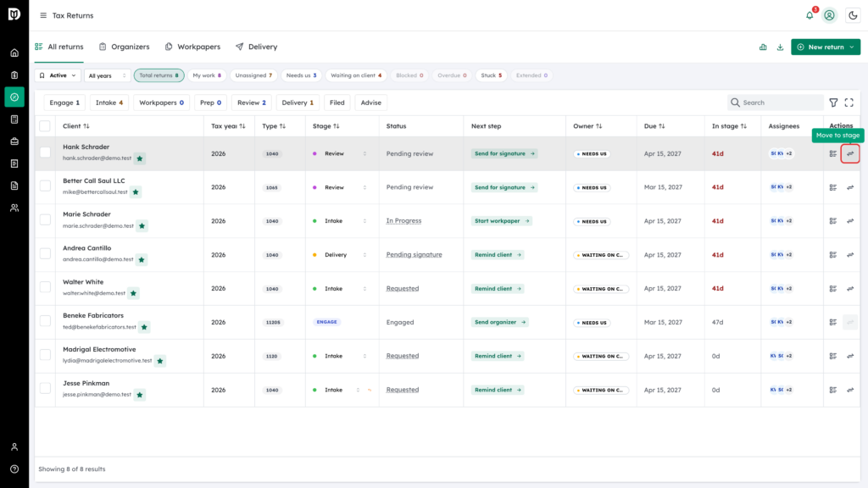
Task: Open the chart analytics icon
Action: coord(763,47)
